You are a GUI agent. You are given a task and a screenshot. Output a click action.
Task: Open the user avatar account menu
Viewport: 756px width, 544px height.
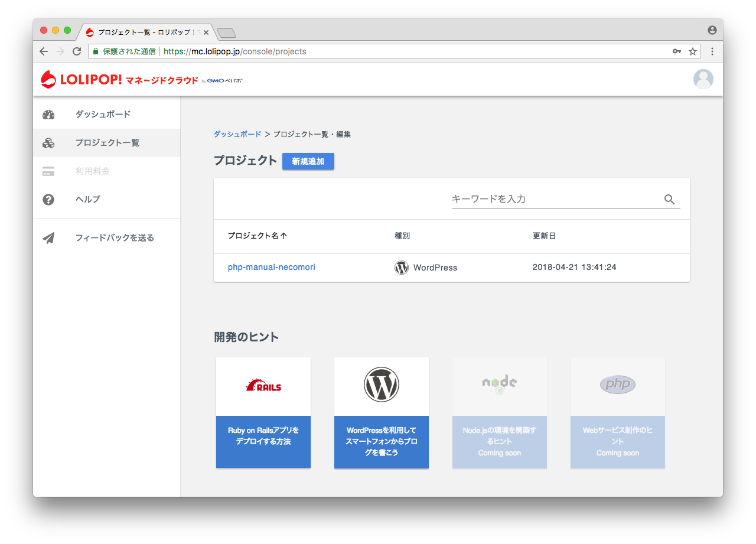point(703,79)
